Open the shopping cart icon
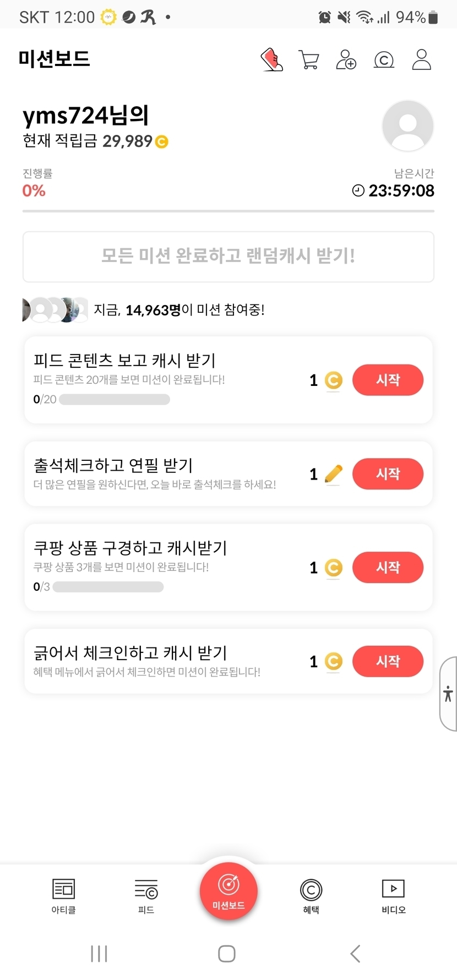 click(x=309, y=59)
